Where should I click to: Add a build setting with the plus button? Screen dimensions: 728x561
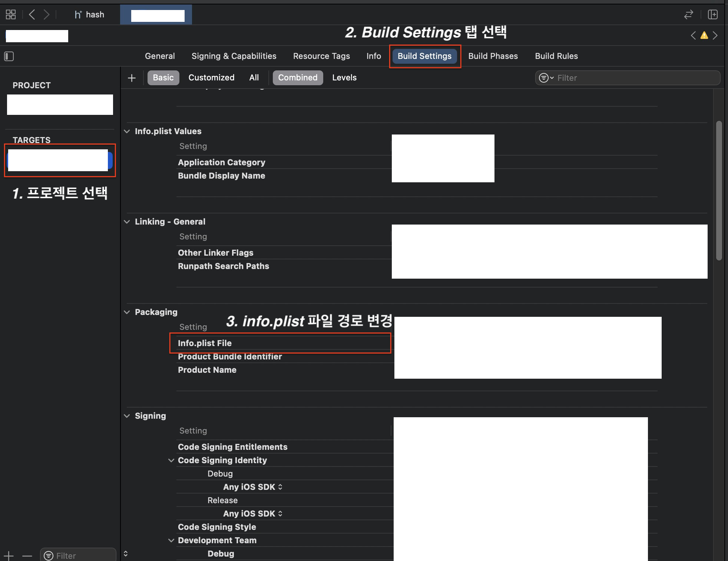pyautogui.click(x=132, y=78)
